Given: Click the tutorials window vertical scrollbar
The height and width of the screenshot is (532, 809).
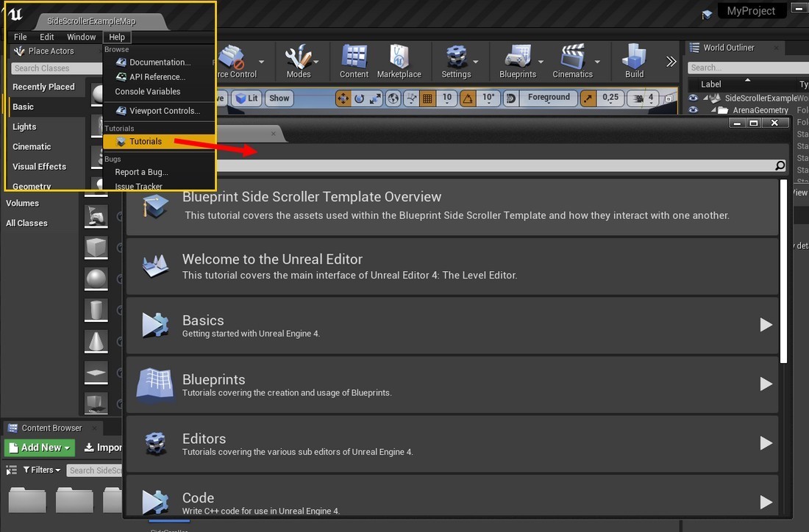Looking at the screenshot, I should point(784,271).
